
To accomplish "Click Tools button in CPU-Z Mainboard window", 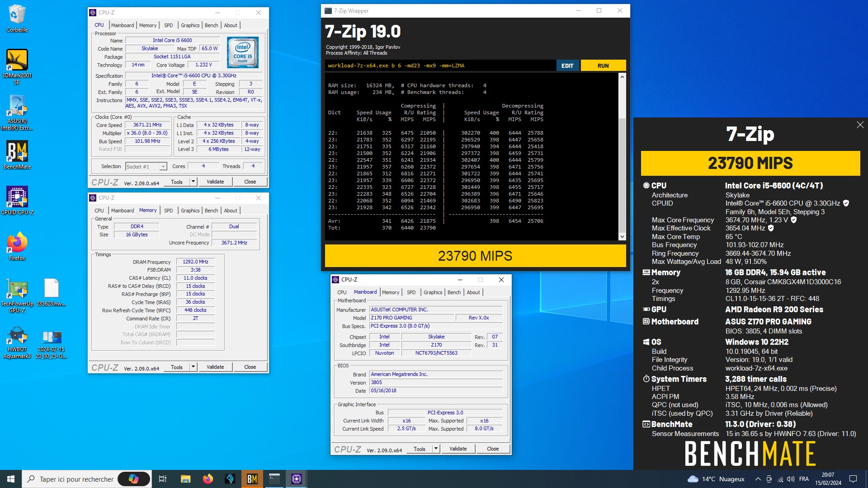I will (x=419, y=449).
